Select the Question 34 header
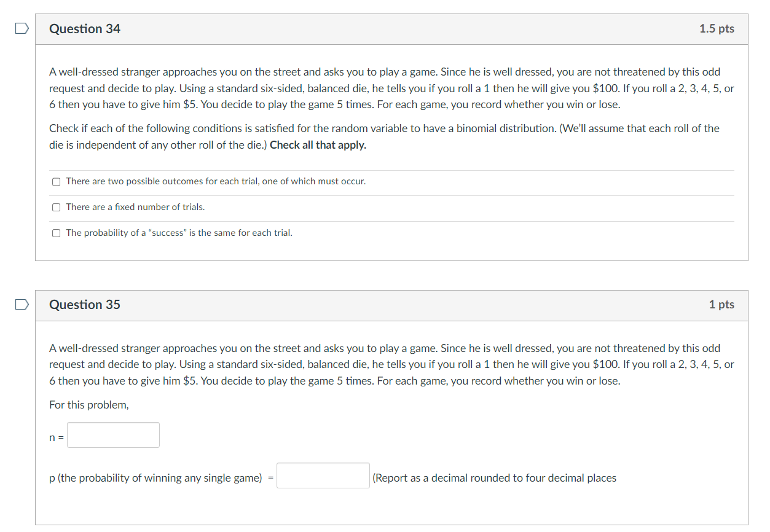 (85, 28)
